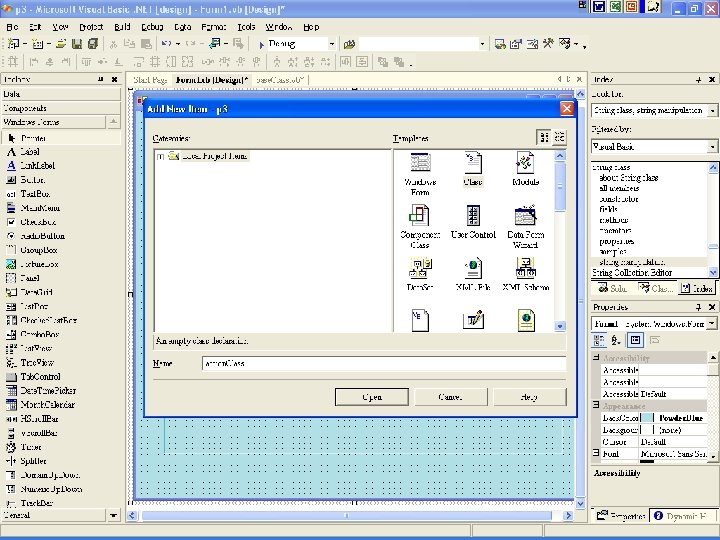The height and width of the screenshot is (540, 720).
Task: Click Save toolbar icon
Action: tap(77, 44)
